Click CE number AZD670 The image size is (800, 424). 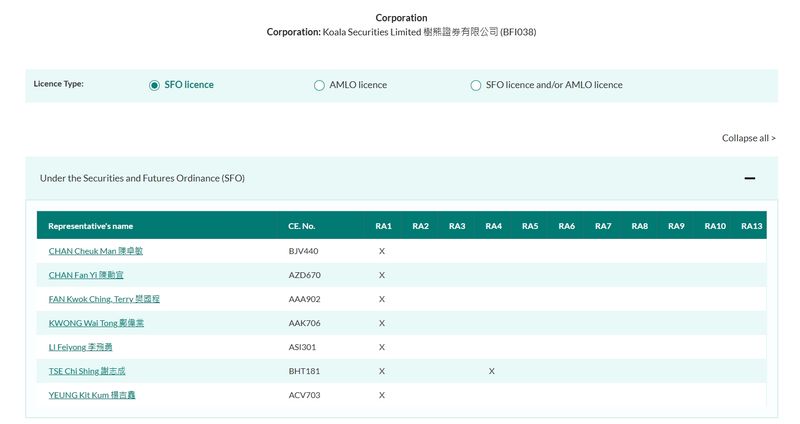coord(305,275)
